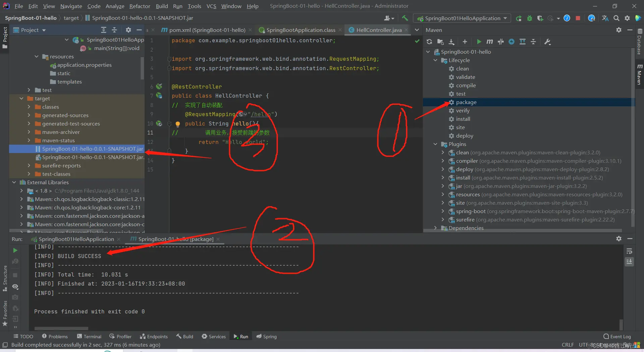Screen dimensions: 644x352
Task: Download sources and documentation in Maven toolbar
Action: pos(451,42)
